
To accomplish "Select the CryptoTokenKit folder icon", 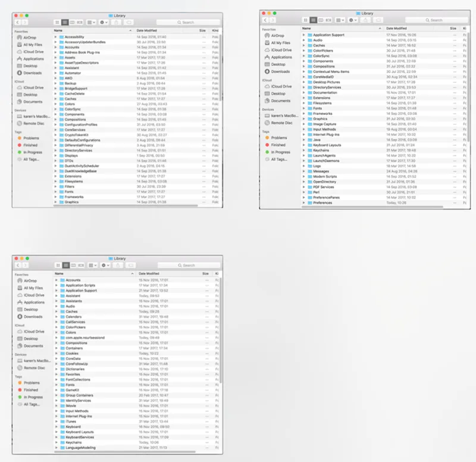I will [61, 135].
